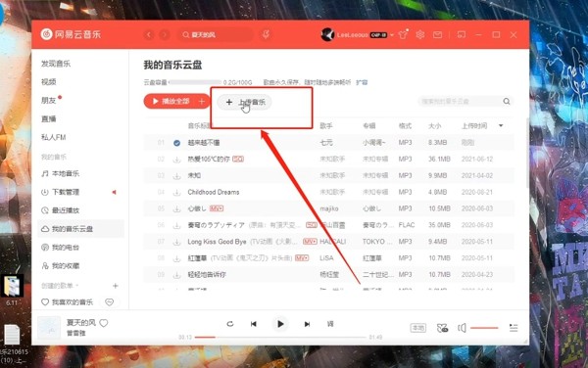The width and height of the screenshot is (588, 368).
Task: Expand the user account dropdown arrow
Action: coord(392,35)
